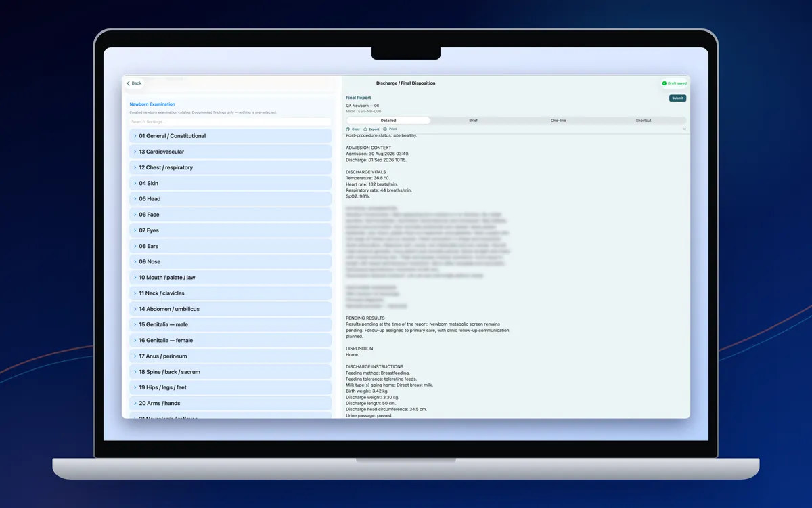
Task: Click the DISCHARGE VITALS heading
Action: (x=366, y=172)
